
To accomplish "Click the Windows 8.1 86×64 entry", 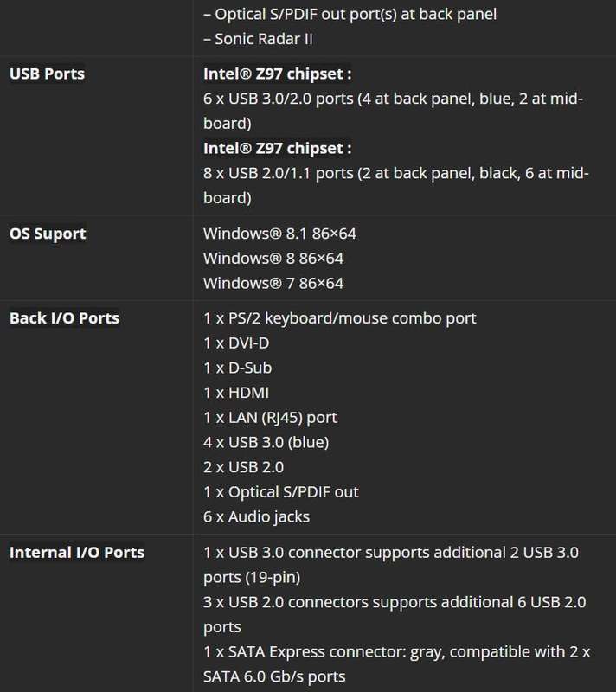I will pyautogui.click(x=279, y=234).
